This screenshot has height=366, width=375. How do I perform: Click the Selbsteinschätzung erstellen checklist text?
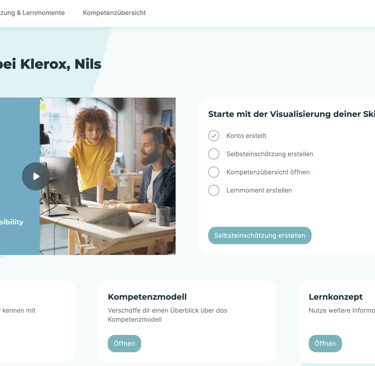pyautogui.click(x=270, y=154)
